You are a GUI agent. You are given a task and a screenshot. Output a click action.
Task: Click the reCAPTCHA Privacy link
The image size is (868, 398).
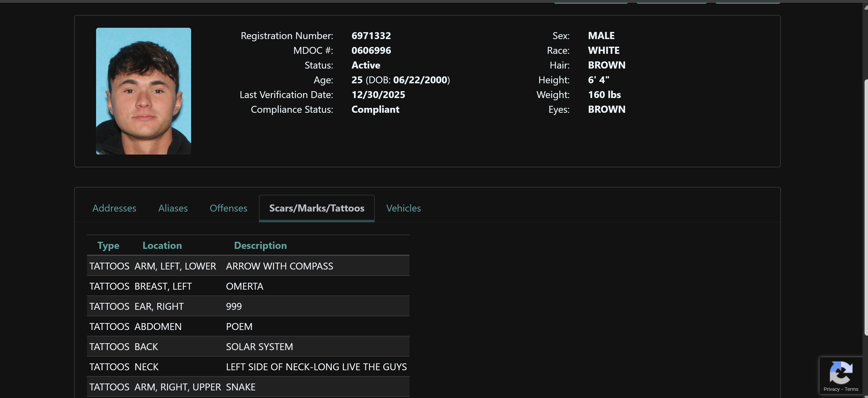831,389
